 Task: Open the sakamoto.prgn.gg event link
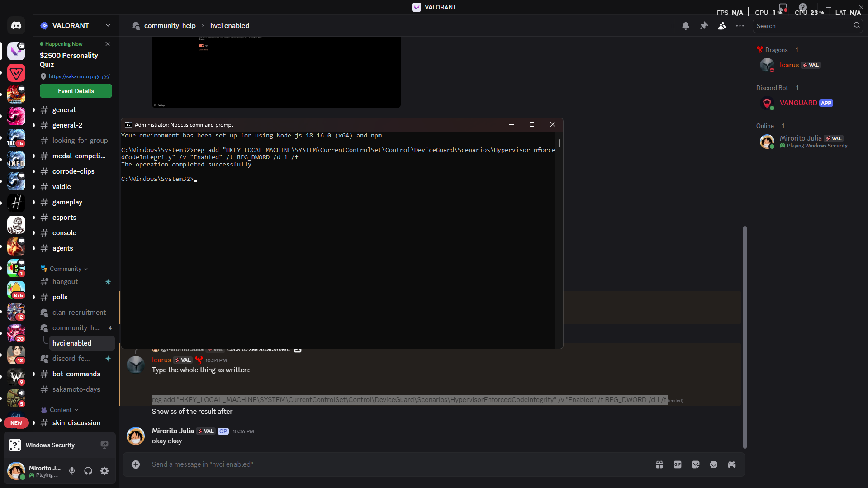click(79, 76)
